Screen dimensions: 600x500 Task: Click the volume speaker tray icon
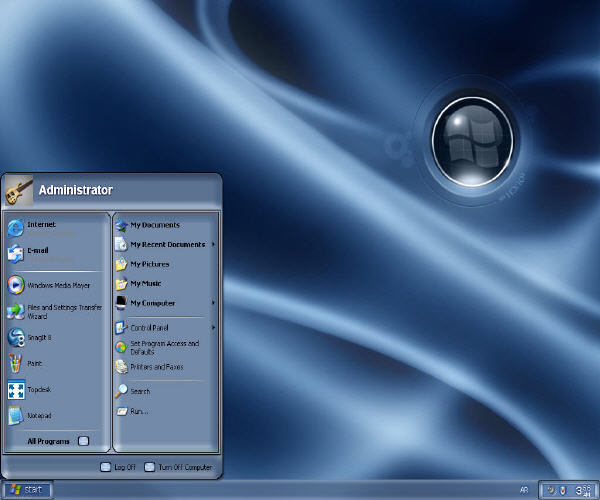click(x=551, y=490)
